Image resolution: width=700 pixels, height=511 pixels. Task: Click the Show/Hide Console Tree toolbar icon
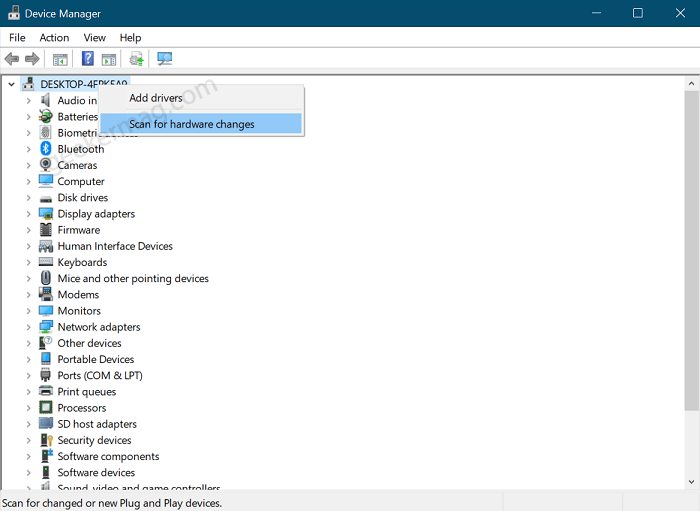coord(60,59)
